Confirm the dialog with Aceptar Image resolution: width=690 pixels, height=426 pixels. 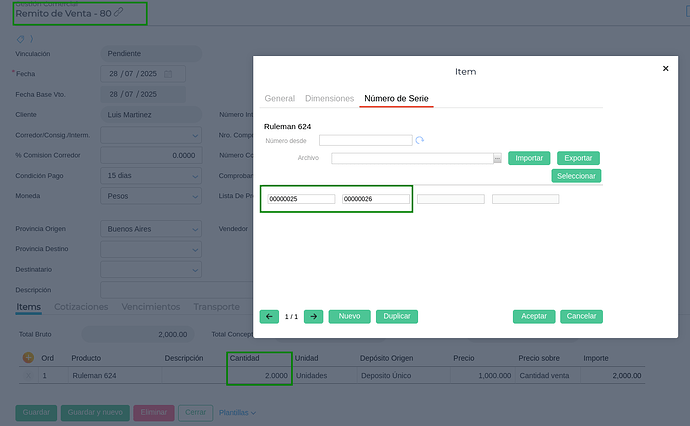pyautogui.click(x=534, y=316)
